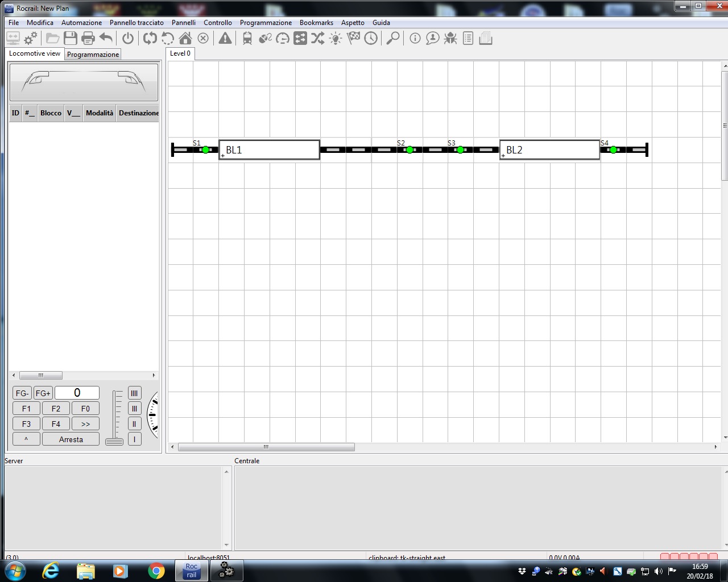The width and height of the screenshot is (728, 582).
Task: Click the light bulb icon in toolbar
Action: point(336,38)
